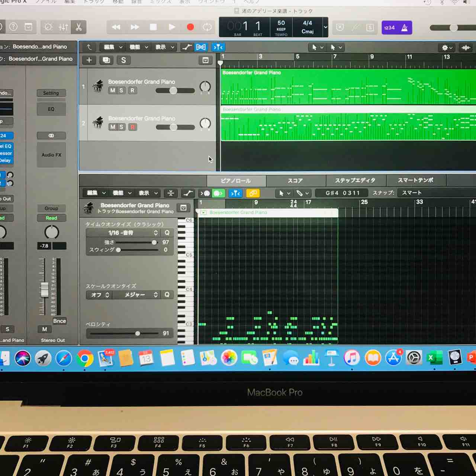Toggle piano roll collapse mode button
Viewport: 476px width, 476px height.
coord(171,193)
